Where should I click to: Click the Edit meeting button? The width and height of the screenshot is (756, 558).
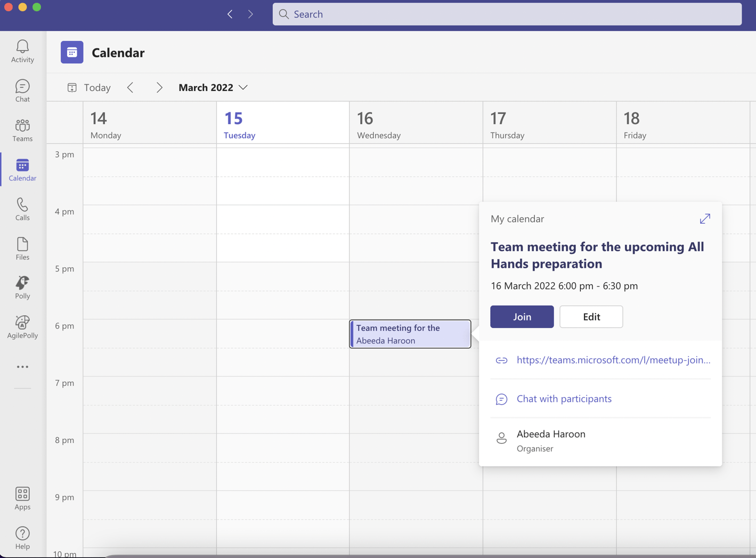pos(591,317)
